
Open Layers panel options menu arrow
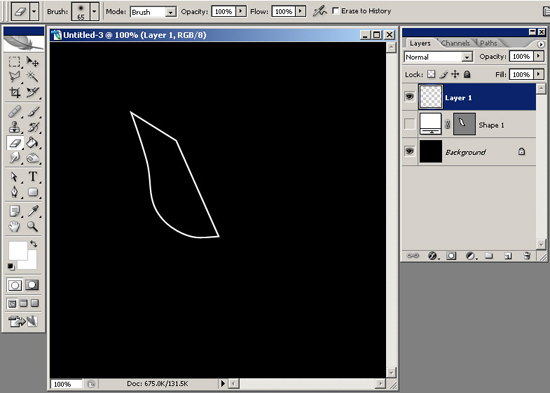[541, 44]
